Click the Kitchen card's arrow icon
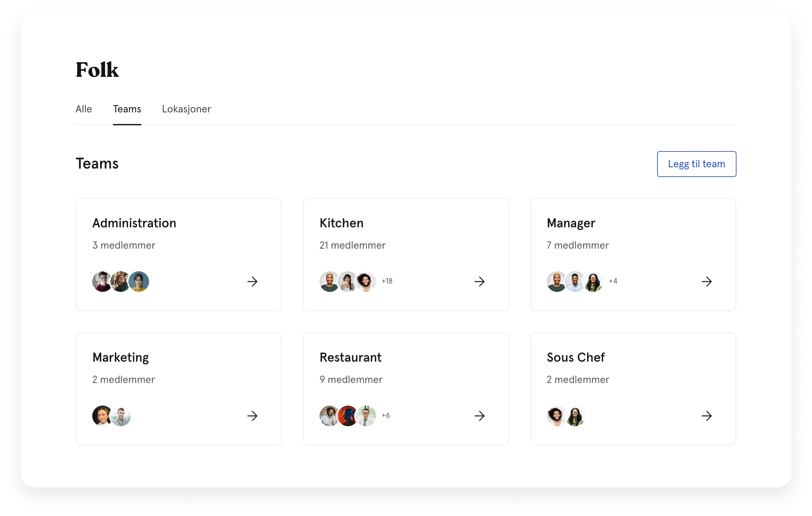812x516 pixels. coord(480,282)
